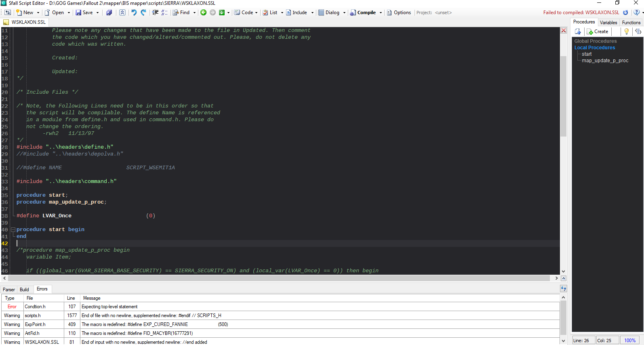Switch to the Errors tab
Image resolution: width=644 pixels, height=345 pixels.
point(42,289)
